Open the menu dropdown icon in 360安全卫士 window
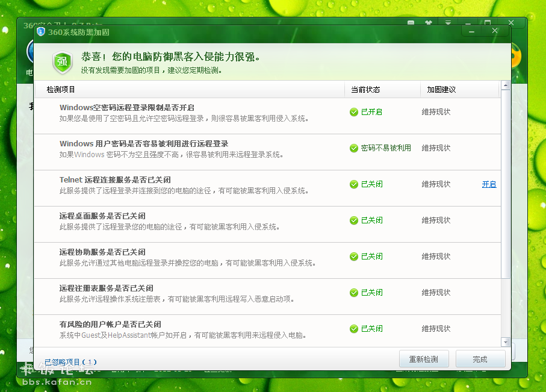This screenshot has height=392, width=546. click(448, 23)
